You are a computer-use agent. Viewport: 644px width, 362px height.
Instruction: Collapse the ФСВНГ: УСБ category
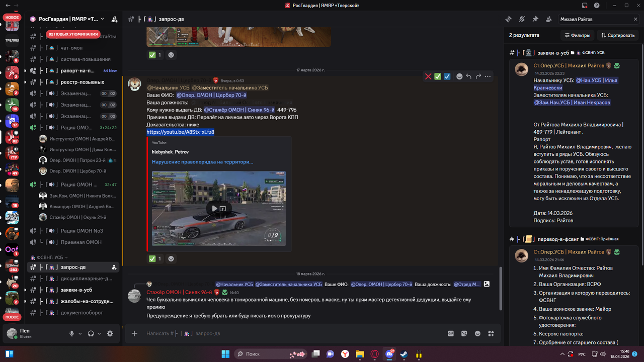(x=49, y=257)
